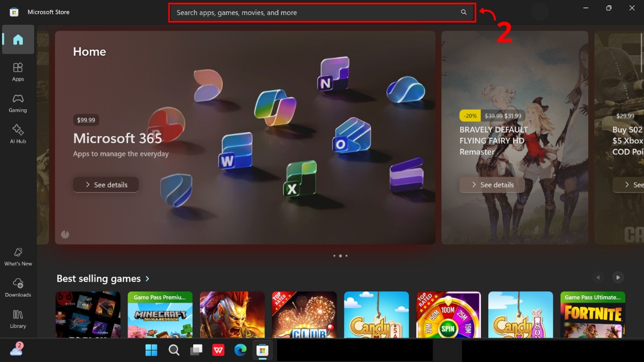Open the SPIN wheel game tile

point(449,315)
